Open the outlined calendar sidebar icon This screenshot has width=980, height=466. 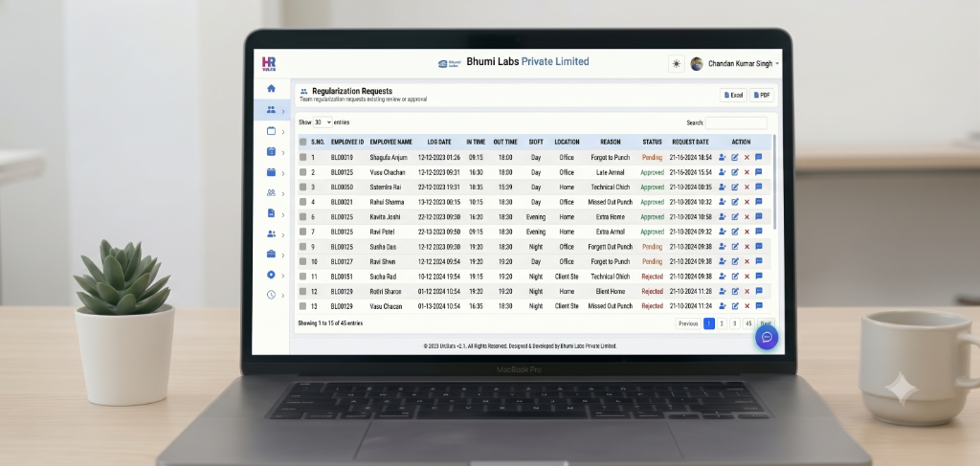tap(271, 131)
